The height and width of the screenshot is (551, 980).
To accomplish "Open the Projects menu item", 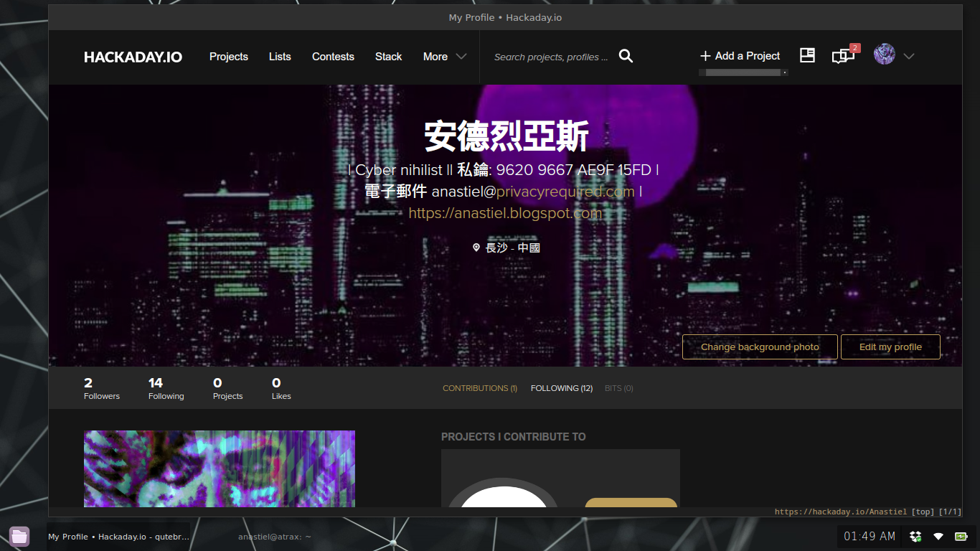I will 228,57.
